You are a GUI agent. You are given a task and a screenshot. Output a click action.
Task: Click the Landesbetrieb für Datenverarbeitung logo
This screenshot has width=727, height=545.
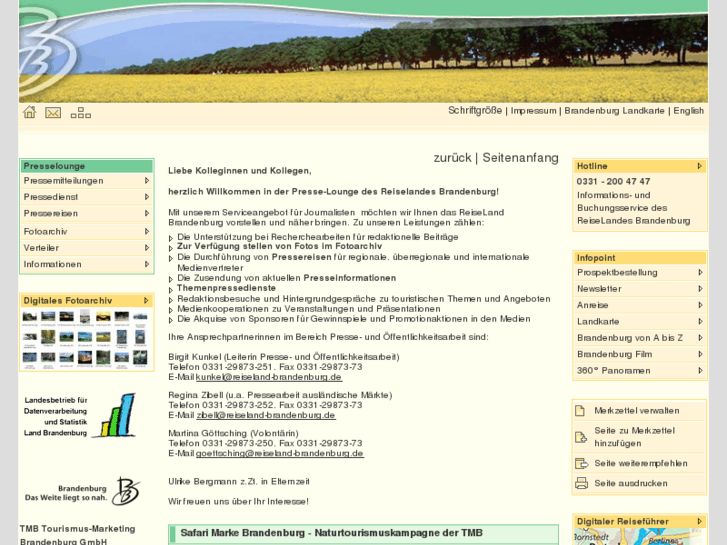click(79, 416)
